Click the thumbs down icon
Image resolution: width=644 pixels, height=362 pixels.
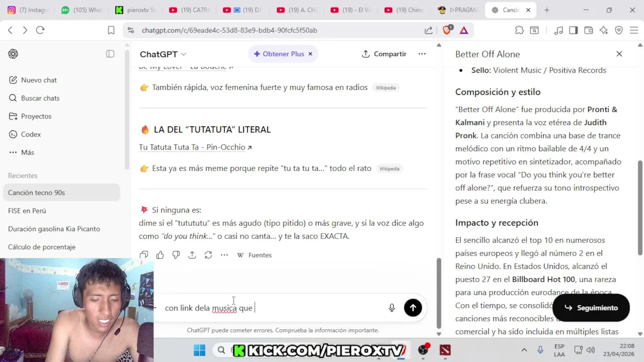pos(176,255)
